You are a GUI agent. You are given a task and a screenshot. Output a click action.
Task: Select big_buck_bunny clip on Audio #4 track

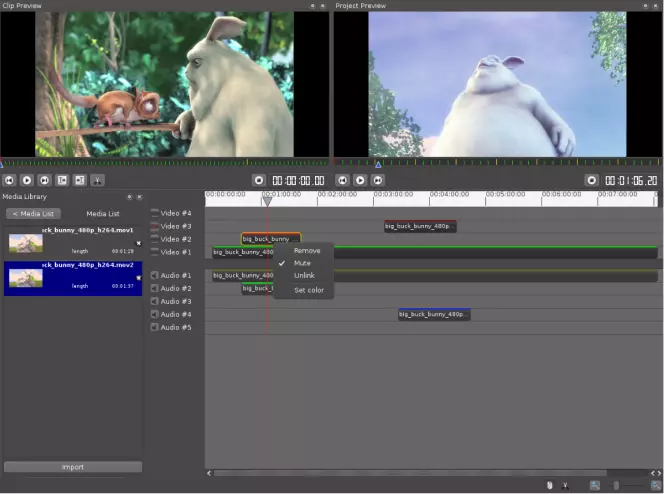[434, 314]
